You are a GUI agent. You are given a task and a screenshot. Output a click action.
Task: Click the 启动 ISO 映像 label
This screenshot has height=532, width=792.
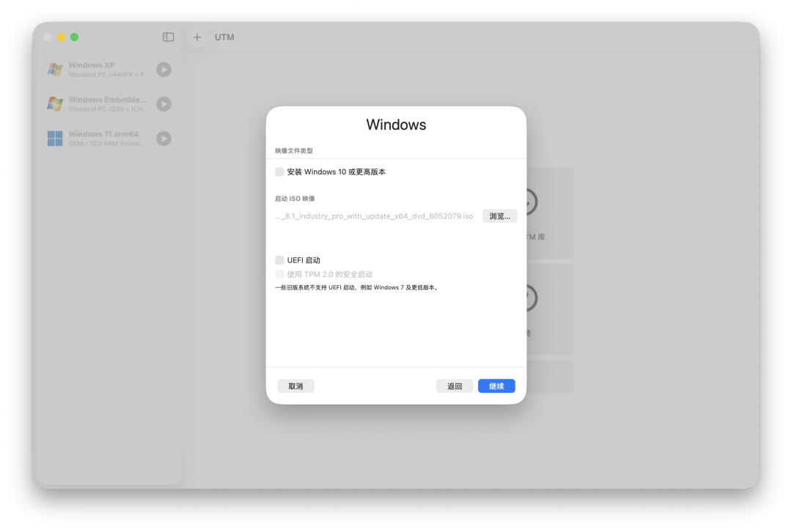(295, 199)
